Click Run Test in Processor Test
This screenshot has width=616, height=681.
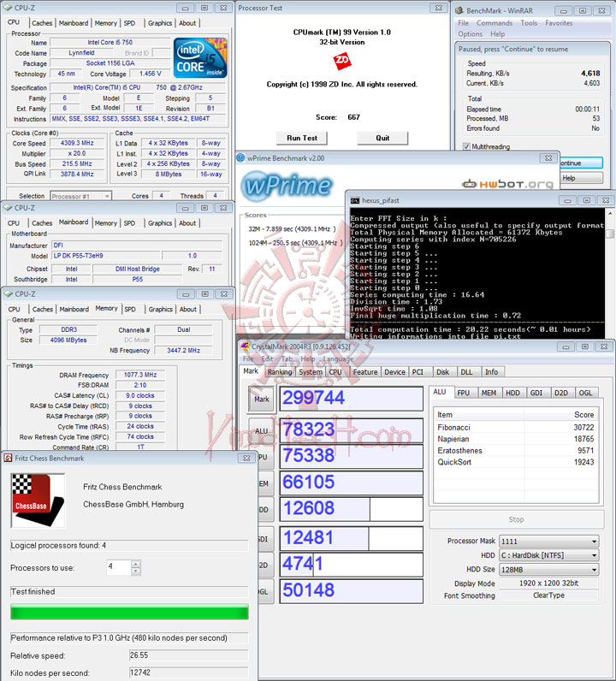click(x=302, y=138)
